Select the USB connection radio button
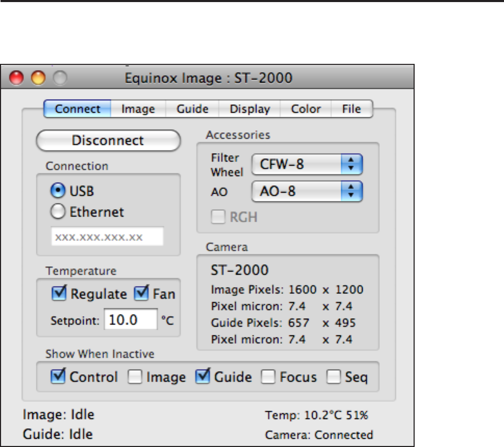The width and height of the screenshot is (504, 447). coord(57,191)
